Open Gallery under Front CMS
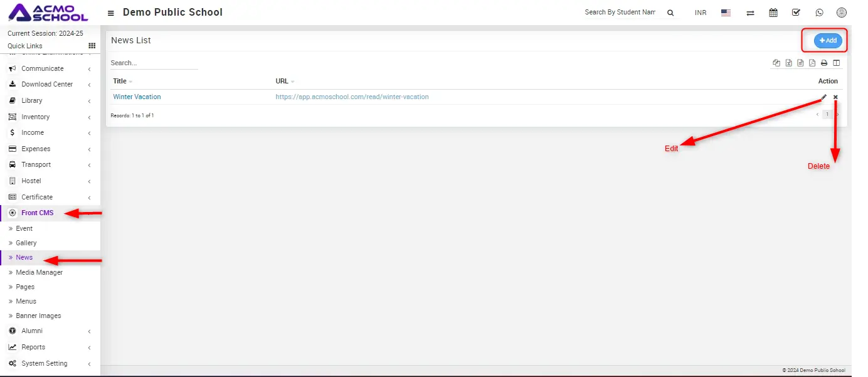The height and width of the screenshot is (377, 868). [26, 243]
